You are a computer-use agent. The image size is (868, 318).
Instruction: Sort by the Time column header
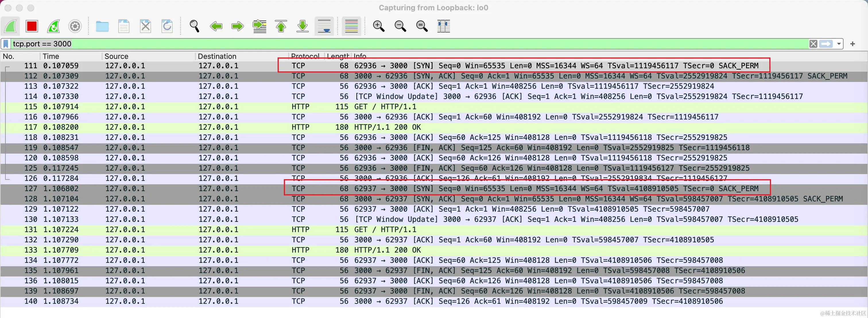pyautogui.click(x=51, y=56)
